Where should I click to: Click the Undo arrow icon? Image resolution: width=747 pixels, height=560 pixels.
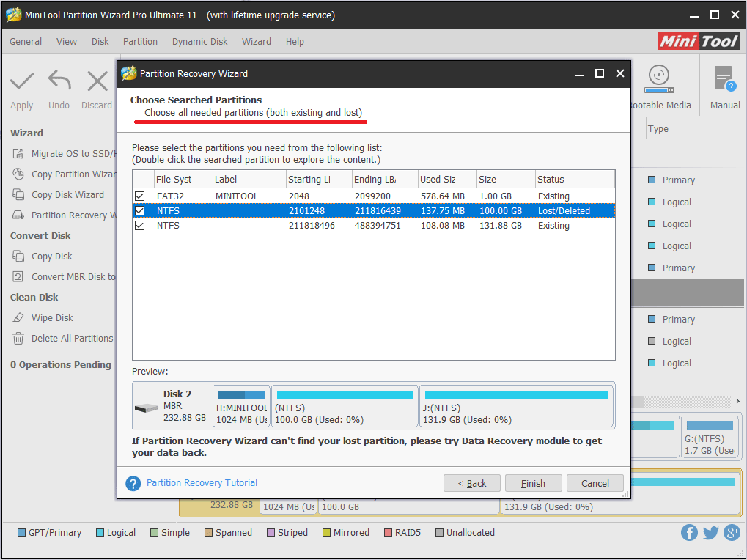pos(59,80)
